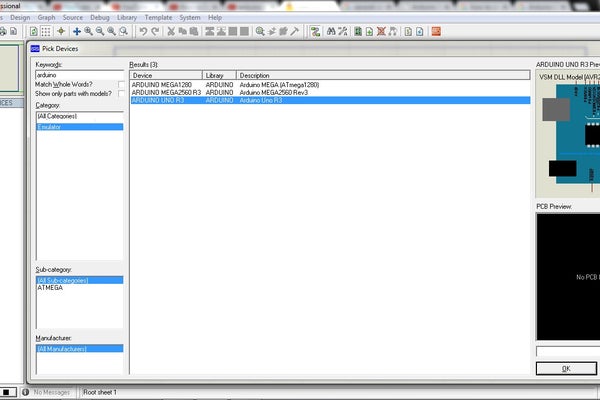Screen dimensions: 600x400
Task: Select (All Sub-categories) entry
Action: tap(80, 280)
